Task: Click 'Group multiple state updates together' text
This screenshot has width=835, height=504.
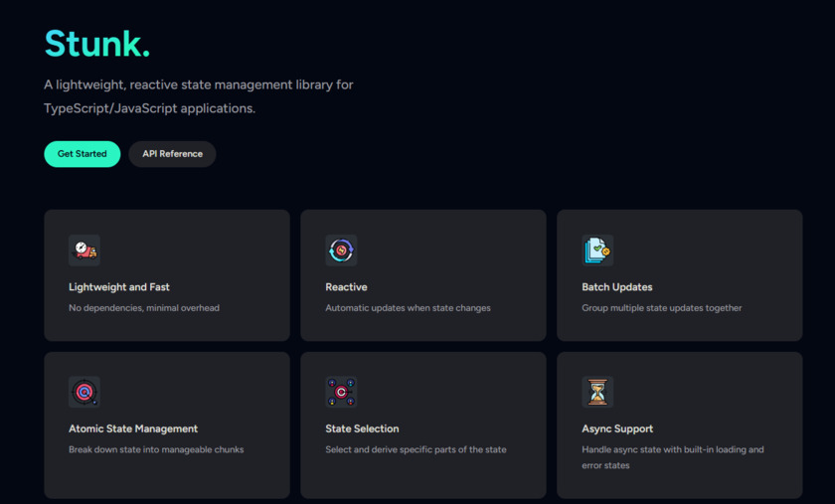Action: (x=662, y=308)
